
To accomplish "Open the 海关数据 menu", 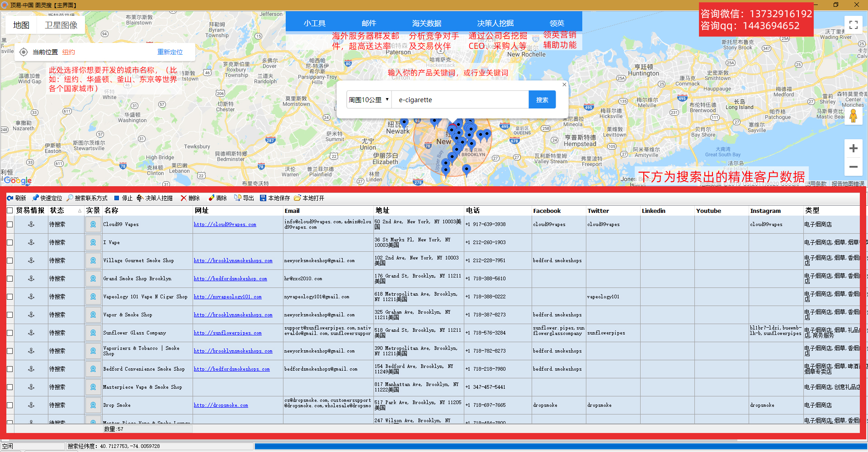I will 427,23.
